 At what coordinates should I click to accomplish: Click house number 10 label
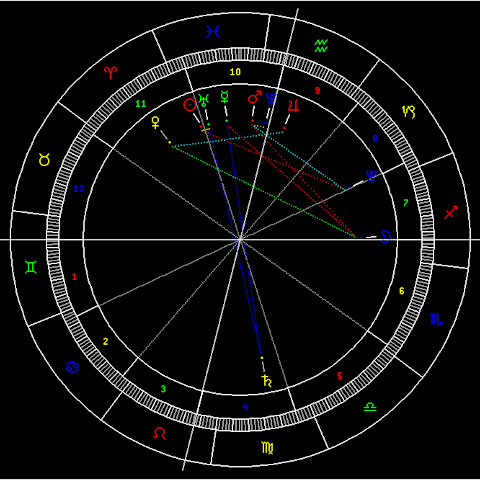[x=235, y=72]
